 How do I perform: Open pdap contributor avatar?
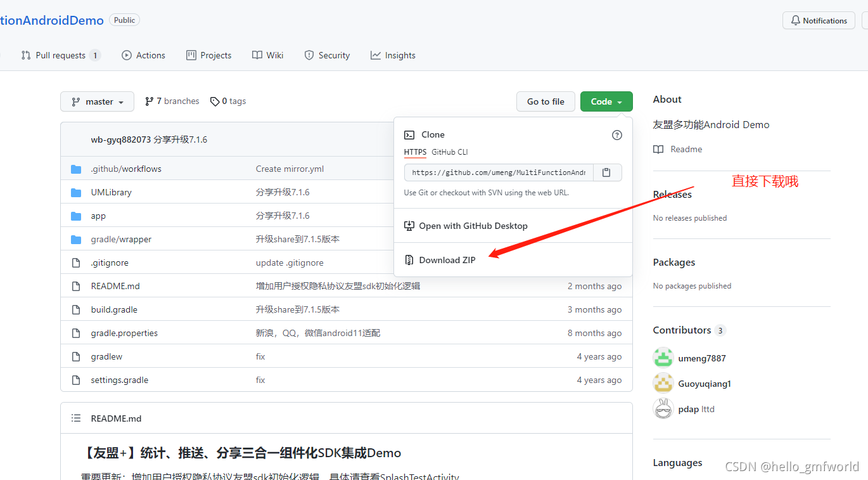click(663, 409)
